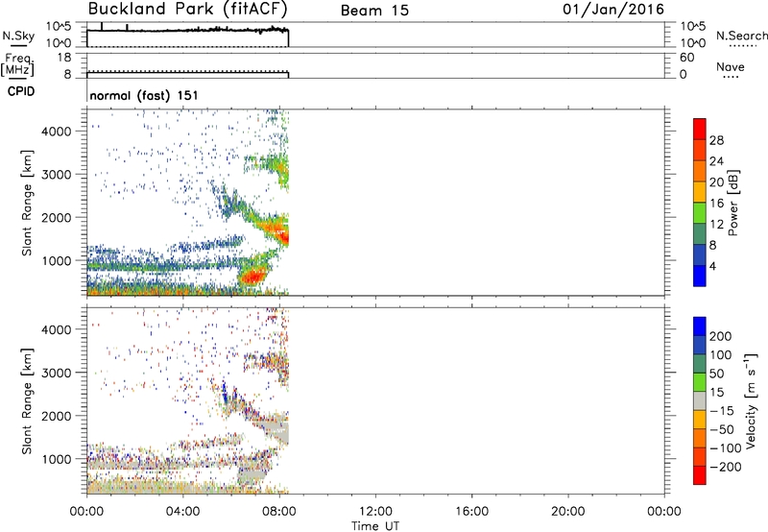
Task: Click the 'Power [dB]' color bar title
Action: coord(732,203)
